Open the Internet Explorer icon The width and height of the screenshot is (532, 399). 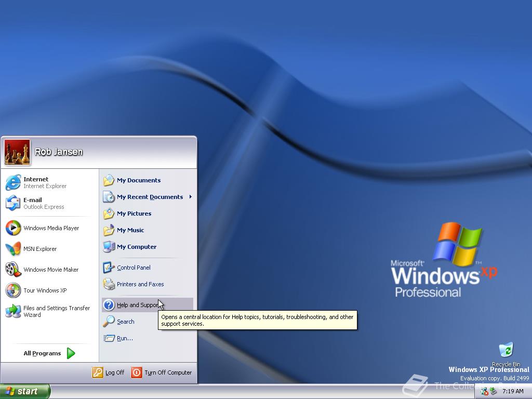point(13,182)
